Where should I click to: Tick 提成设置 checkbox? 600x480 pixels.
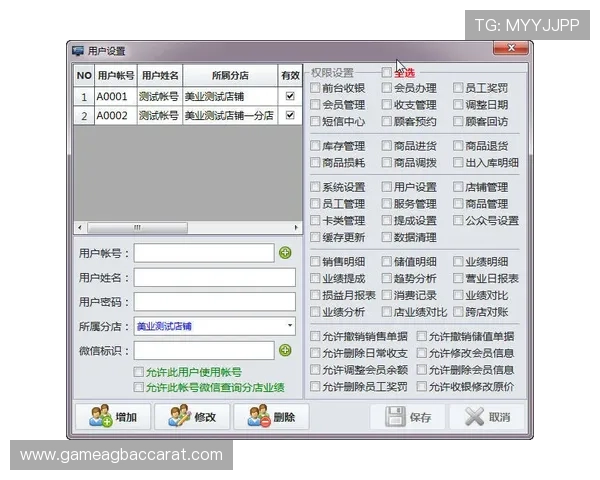(386, 220)
